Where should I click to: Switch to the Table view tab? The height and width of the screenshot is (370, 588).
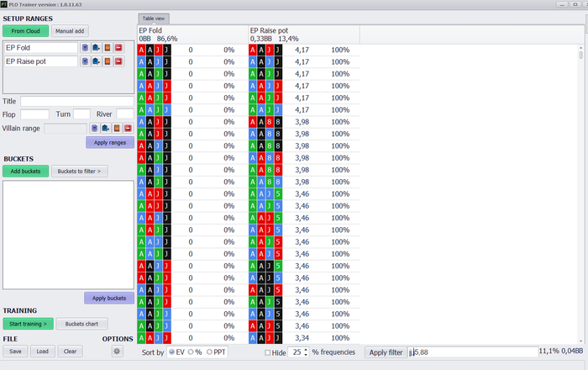154,18
